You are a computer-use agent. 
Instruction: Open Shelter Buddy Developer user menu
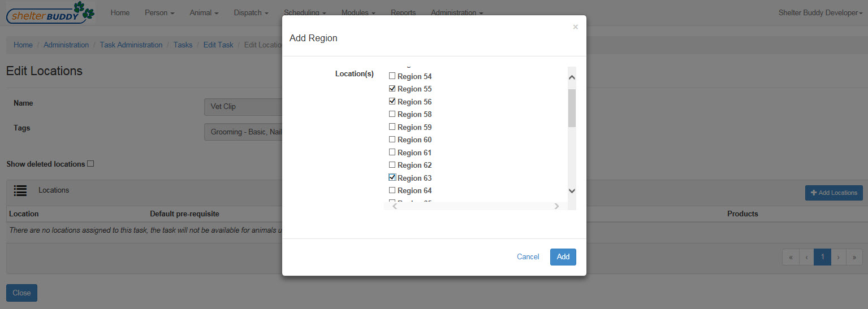click(x=821, y=12)
